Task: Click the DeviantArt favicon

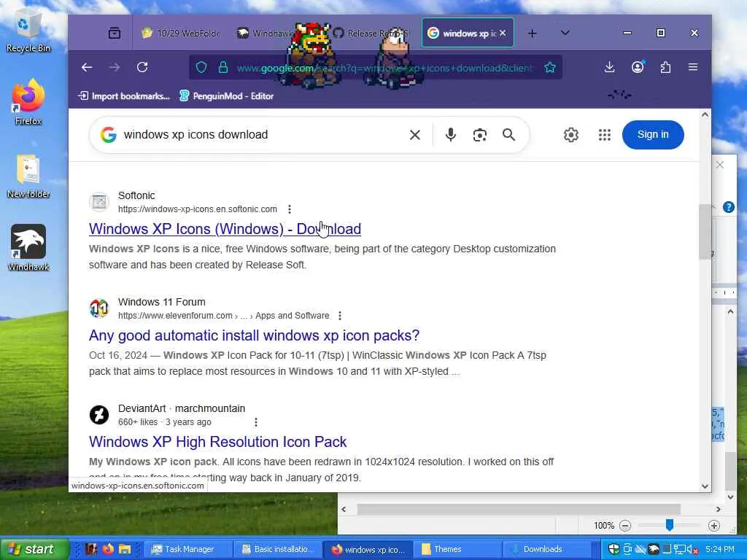Action: click(99, 415)
